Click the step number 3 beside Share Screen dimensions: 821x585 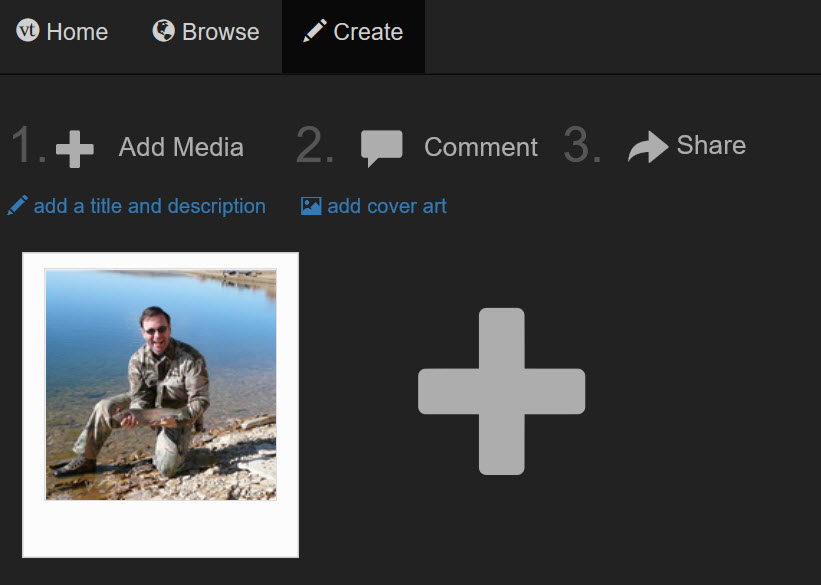point(581,147)
